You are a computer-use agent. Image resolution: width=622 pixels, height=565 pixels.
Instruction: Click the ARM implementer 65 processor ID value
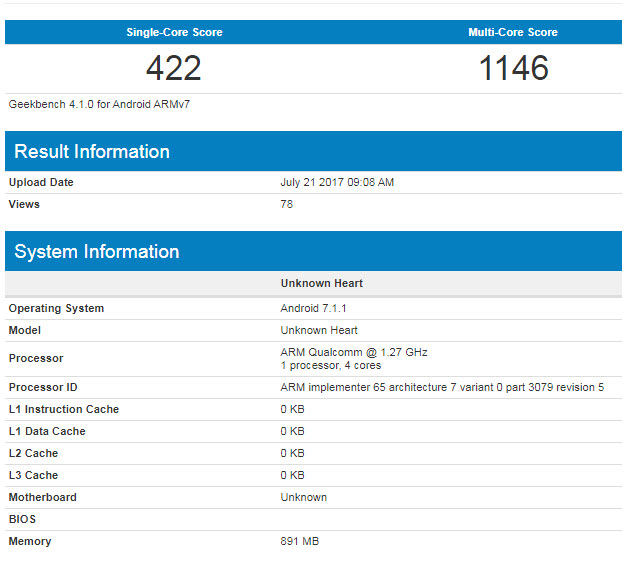click(442, 387)
